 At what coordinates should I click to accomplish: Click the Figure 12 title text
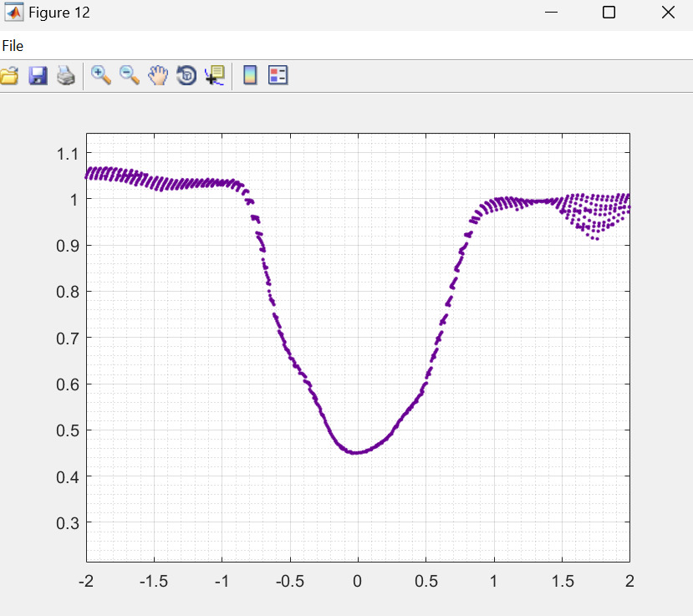[x=59, y=13]
